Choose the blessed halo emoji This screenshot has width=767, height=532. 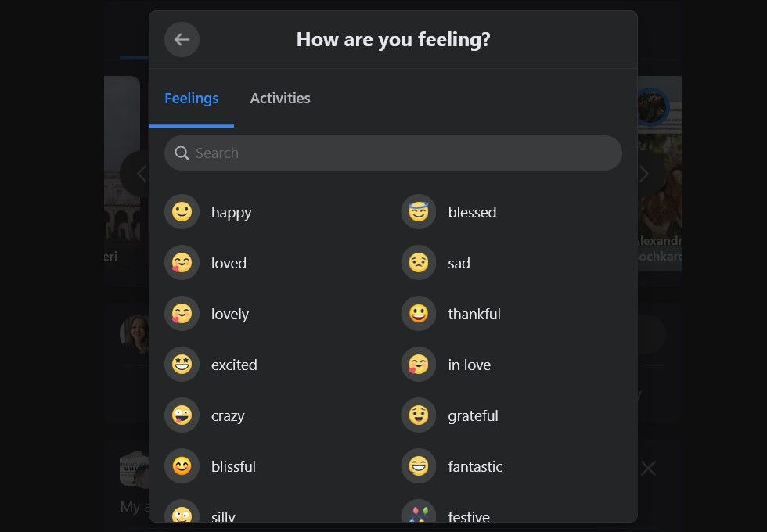pos(419,212)
